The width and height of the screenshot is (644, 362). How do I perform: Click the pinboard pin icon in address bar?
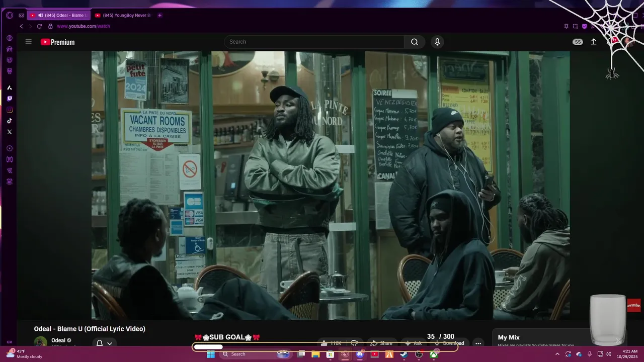point(566,26)
